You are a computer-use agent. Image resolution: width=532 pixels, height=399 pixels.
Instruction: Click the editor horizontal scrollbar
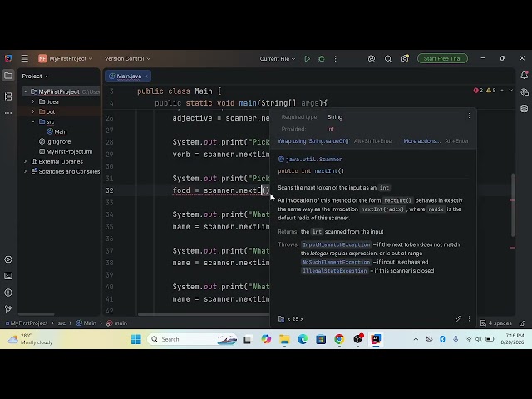pos(204,314)
